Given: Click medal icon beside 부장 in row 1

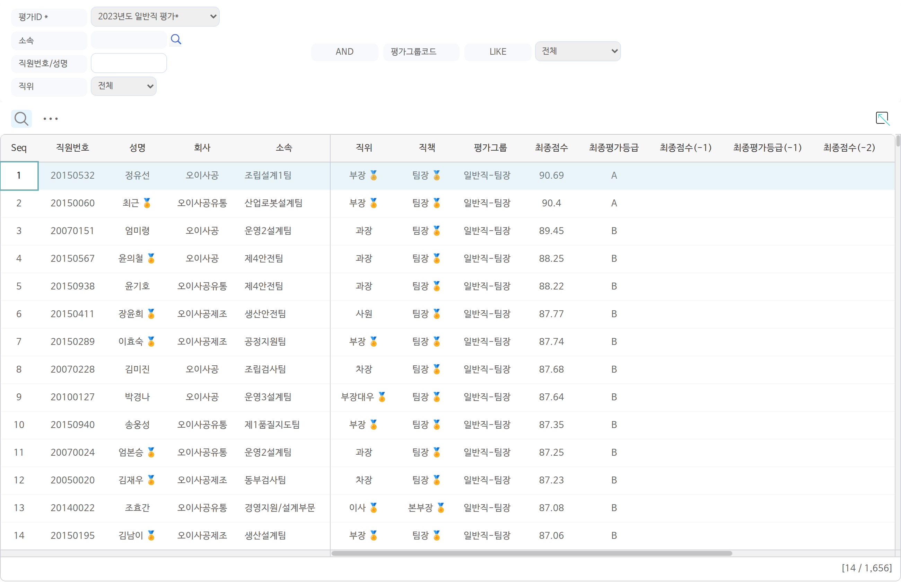Looking at the screenshot, I should click(374, 175).
